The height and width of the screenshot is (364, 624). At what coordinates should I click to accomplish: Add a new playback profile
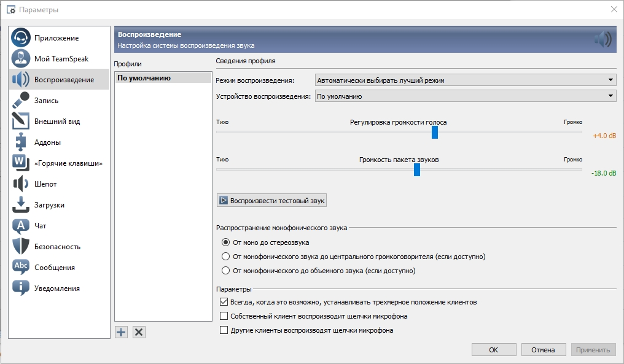pyautogui.click(x=121, y=332)
